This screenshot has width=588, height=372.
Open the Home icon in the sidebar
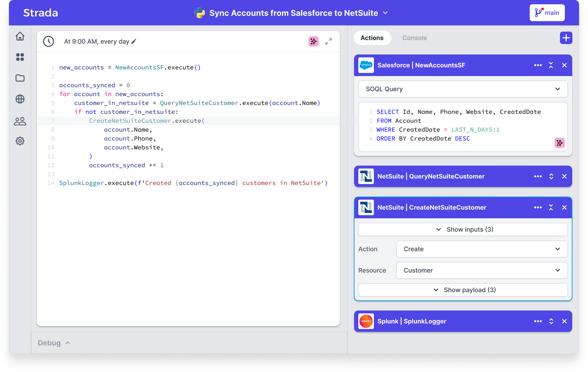20,36
